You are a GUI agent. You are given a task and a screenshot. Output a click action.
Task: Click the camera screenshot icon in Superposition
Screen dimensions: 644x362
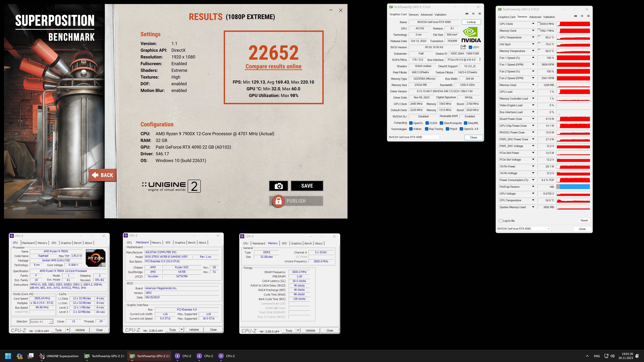(279, 186)
